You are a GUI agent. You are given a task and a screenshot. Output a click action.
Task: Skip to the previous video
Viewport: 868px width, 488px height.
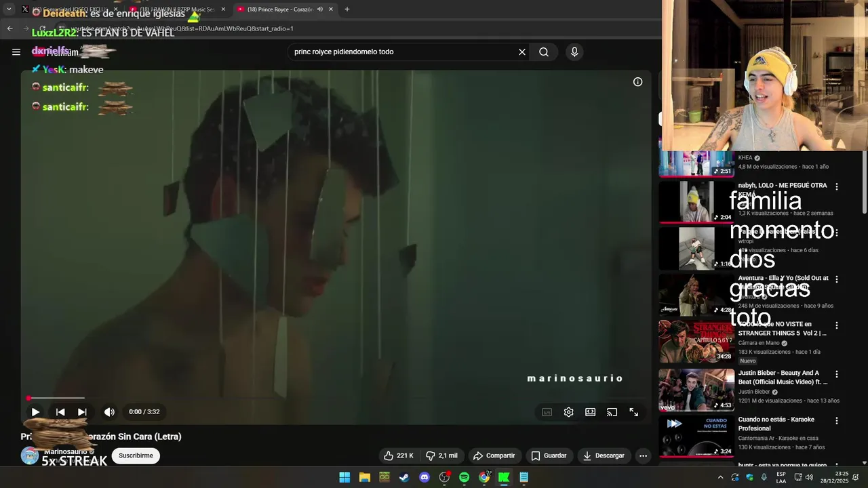[60, 411]
